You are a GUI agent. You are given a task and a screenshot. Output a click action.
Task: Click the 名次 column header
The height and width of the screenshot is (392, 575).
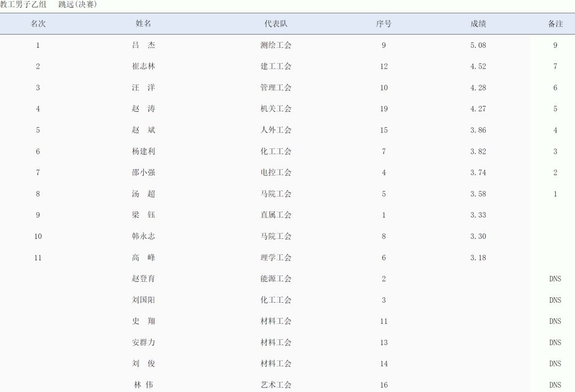click(38, 24)
